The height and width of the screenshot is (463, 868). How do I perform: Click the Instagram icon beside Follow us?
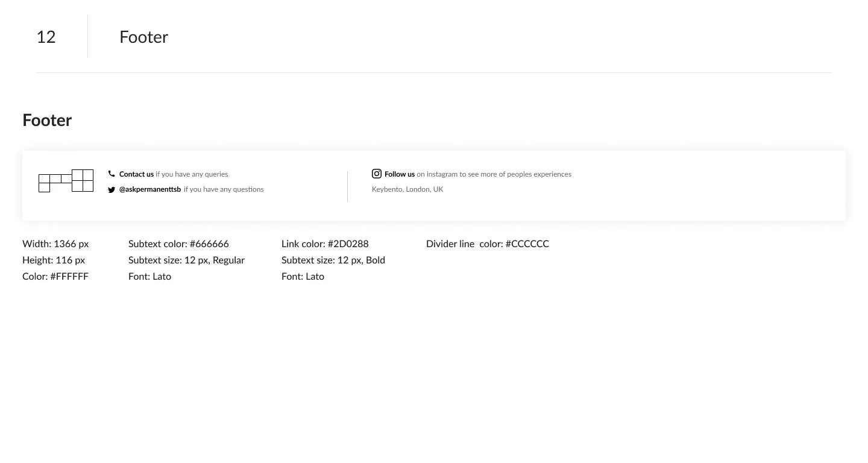coord(377,174)
